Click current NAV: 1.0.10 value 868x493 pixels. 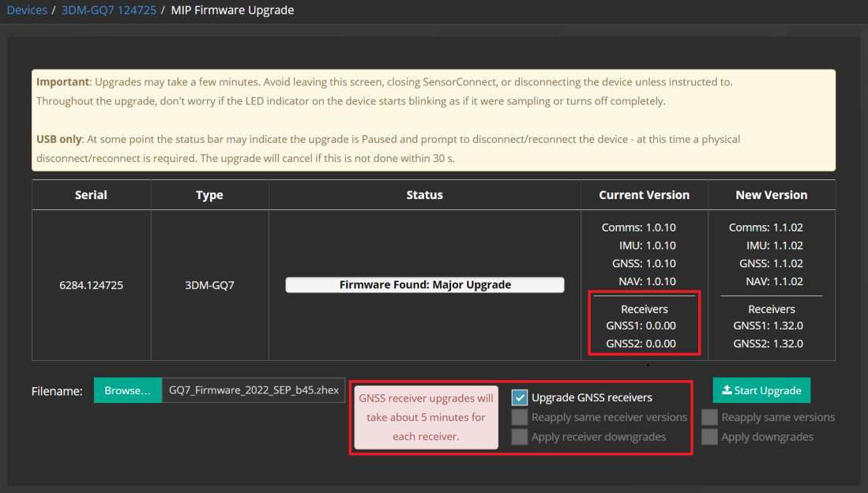pos(647,281)
